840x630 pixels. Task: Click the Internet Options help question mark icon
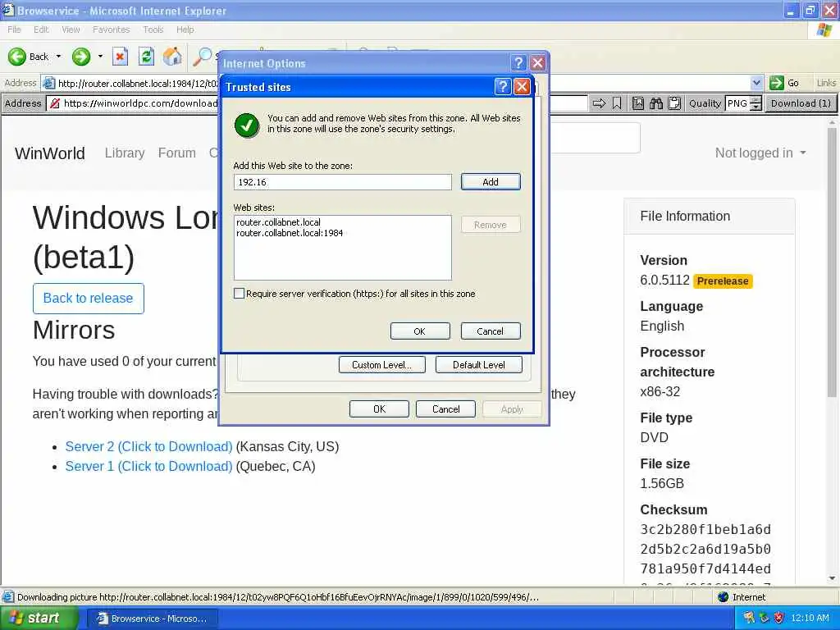(518, 63)
